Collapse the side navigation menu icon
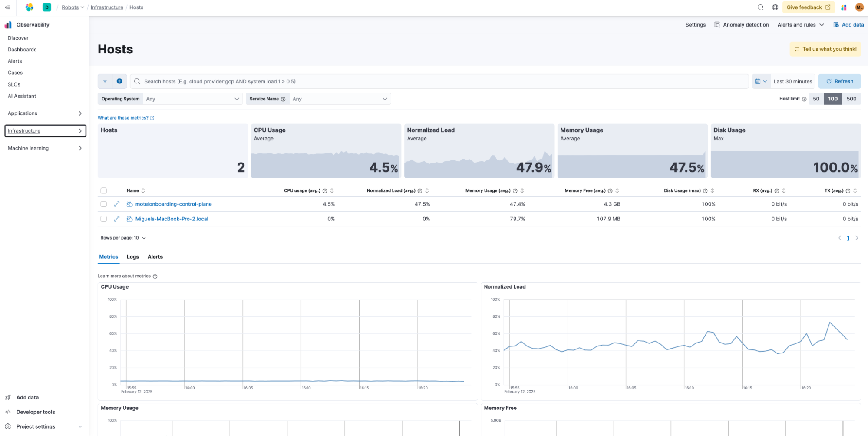The height and width of the screenshot is (436, 868). pyautogui.click(x=7, y=7)
